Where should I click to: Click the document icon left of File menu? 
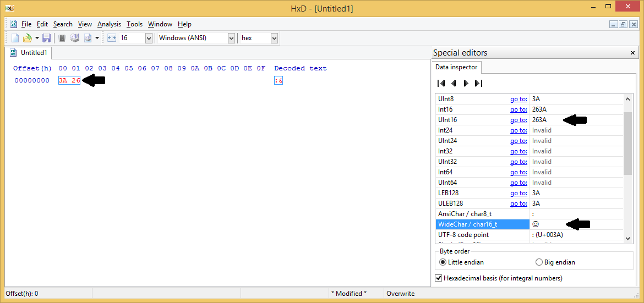click(14, 24)
